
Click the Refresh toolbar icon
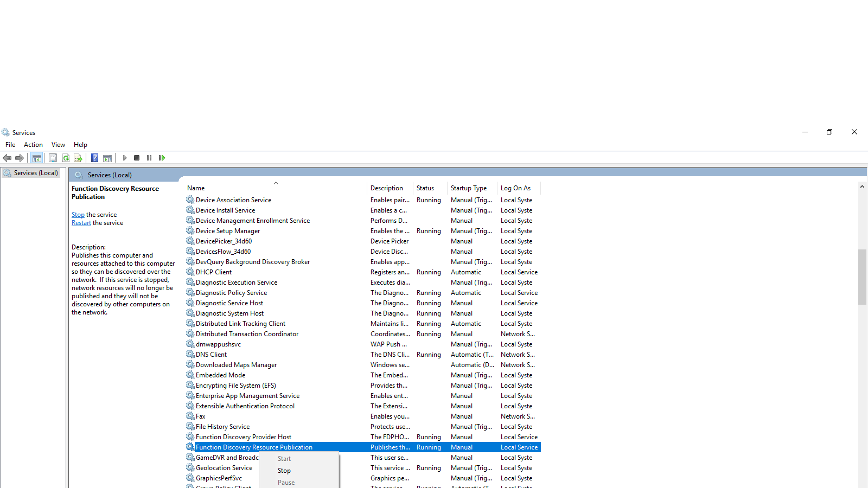click(x=66, y=158)
